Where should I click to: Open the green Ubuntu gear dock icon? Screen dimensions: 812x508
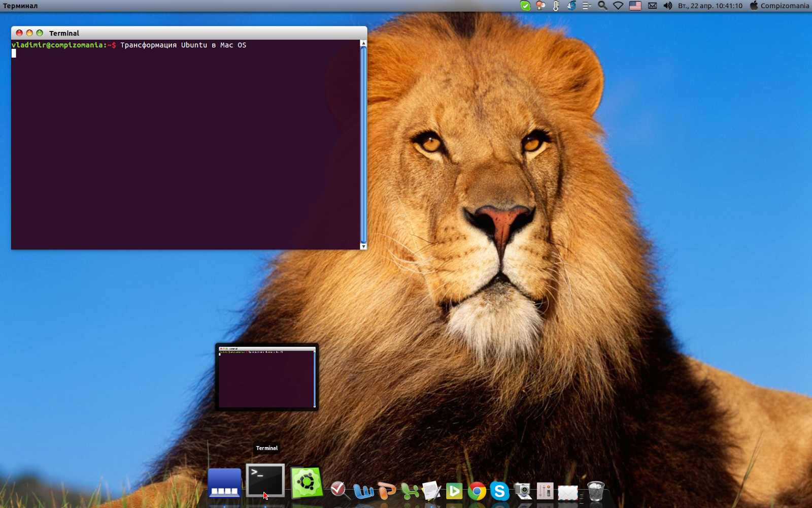point(307,482)
